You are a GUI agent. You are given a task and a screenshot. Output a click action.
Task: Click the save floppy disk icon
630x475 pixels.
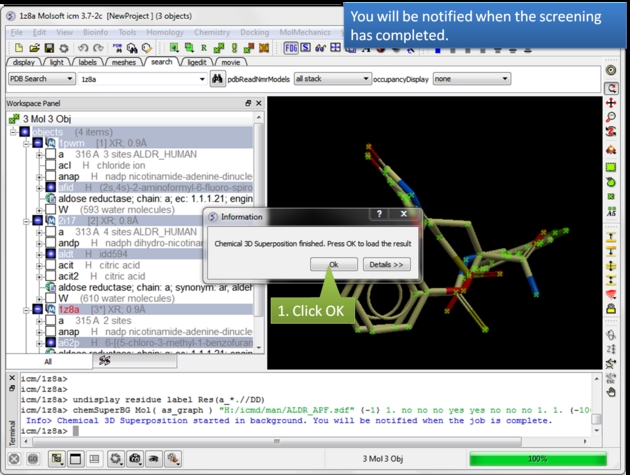49,47
